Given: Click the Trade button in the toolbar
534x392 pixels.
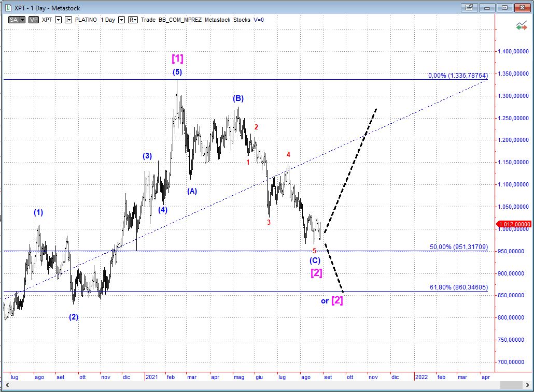Looking at the screenshot, I should click(x=148, y=20).
